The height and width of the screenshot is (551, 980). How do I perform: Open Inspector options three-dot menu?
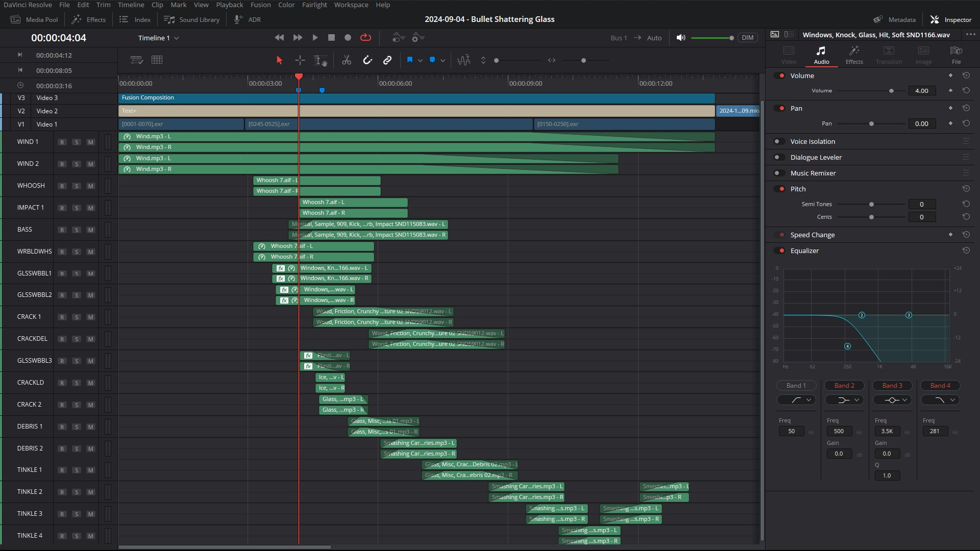[970, 34]
